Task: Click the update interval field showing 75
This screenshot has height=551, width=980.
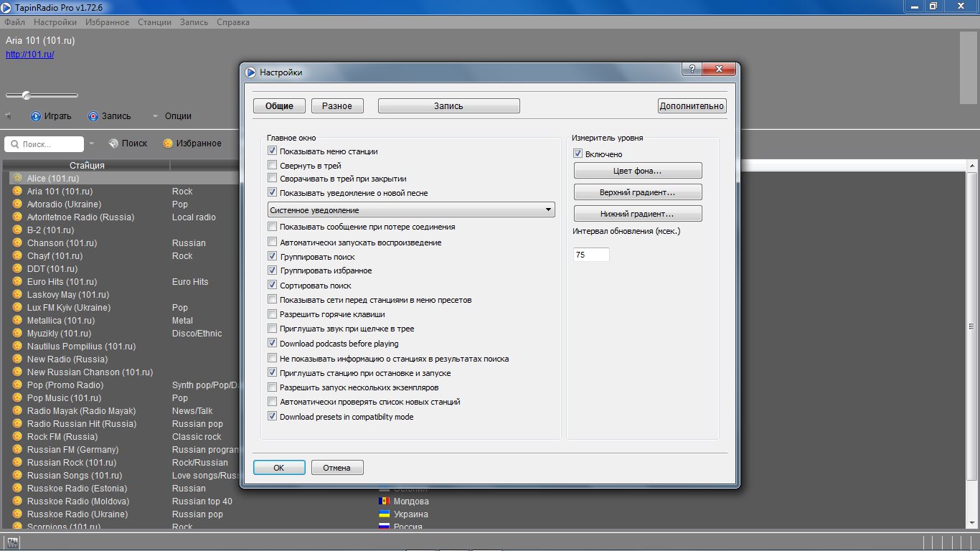Action: point(591,255)
